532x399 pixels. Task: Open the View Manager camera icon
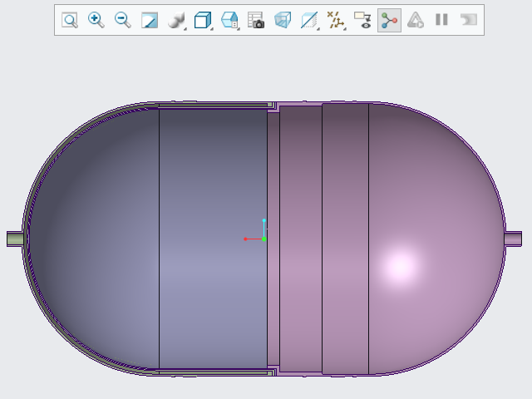click(256, 20)
